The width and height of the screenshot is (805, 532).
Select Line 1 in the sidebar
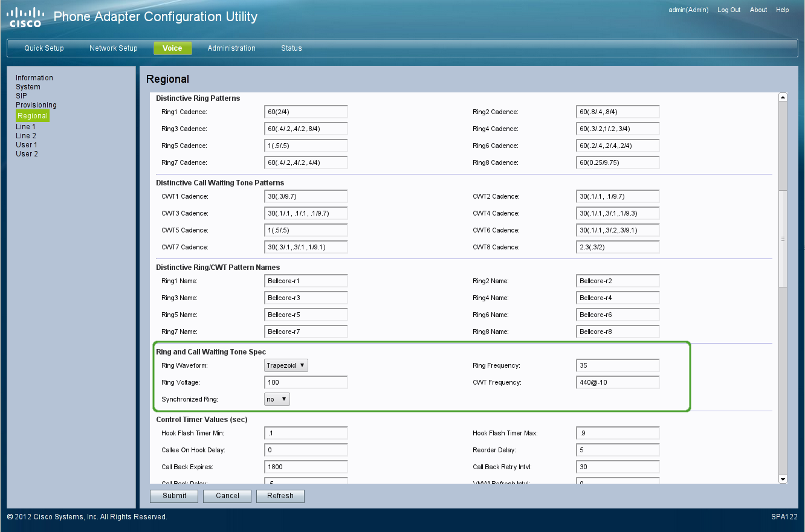(25, 127)
